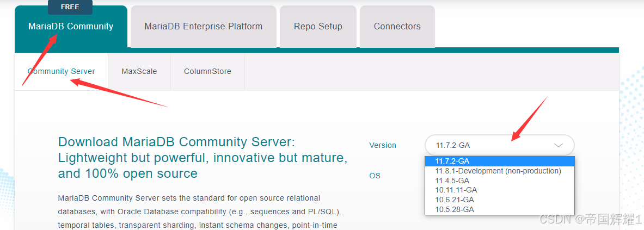The width and height of the screenshot is (644, 230).
Task: Click the Version dropdown box
Action: (499, 145)
